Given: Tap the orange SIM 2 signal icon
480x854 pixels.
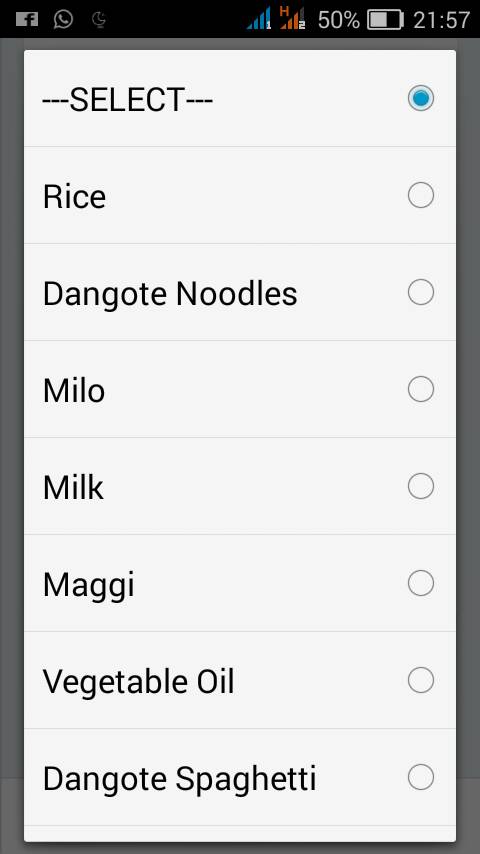Looking at the screenshot, I should 293,18.
